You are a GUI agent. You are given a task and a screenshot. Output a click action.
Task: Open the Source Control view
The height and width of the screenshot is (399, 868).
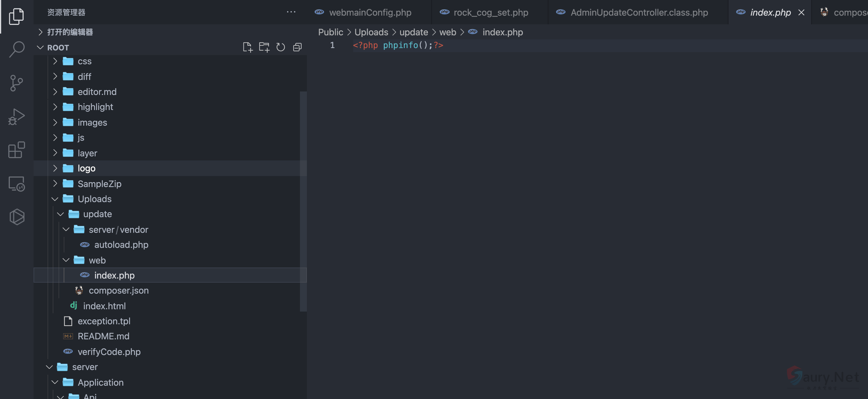pyautogui.click(x=17, y=83)
